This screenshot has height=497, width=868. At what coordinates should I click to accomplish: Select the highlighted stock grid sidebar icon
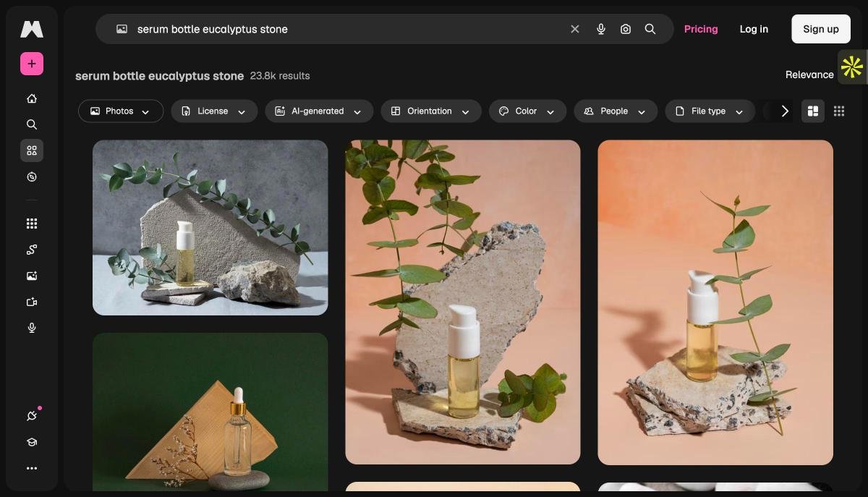[32, 150]
